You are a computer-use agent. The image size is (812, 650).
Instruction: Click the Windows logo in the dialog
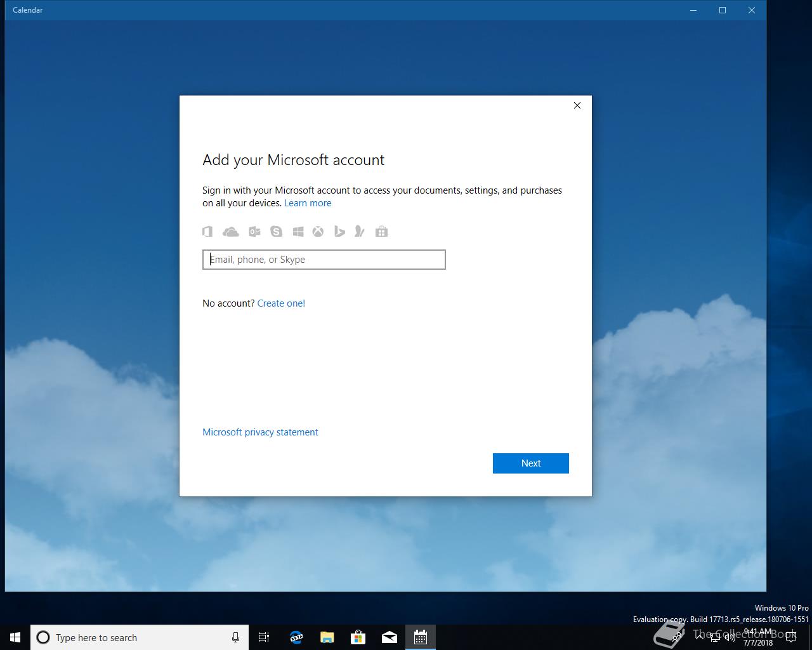click(298, 232)
